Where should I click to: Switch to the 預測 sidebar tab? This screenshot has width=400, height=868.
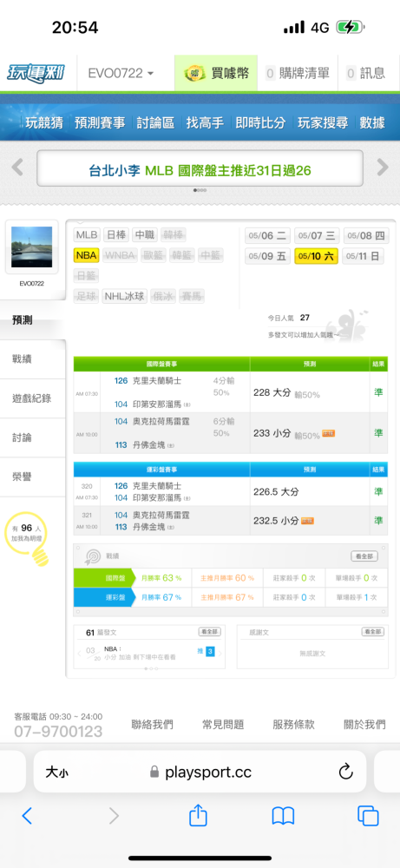coord(33,320)
